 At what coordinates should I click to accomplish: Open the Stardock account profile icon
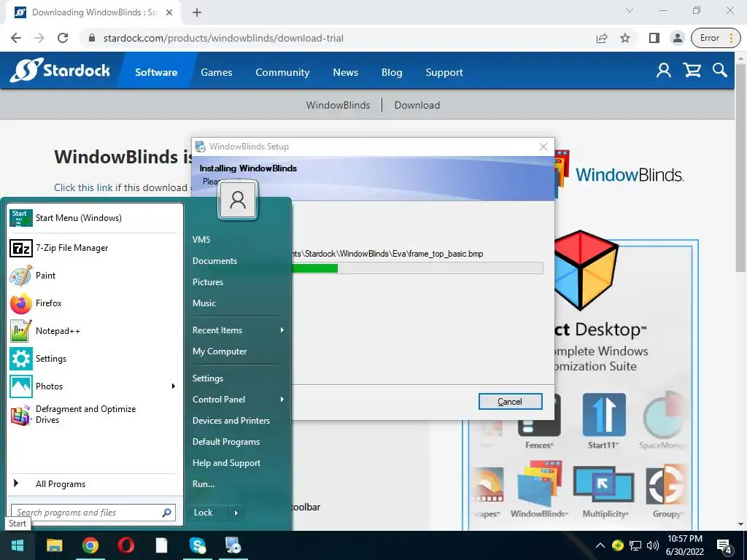point(663,71)
